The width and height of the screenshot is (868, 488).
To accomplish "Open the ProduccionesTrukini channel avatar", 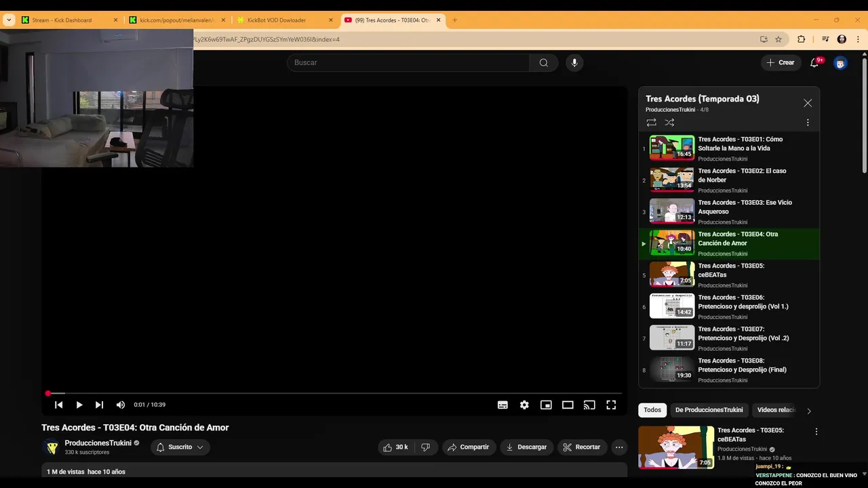I will point(52,447).
